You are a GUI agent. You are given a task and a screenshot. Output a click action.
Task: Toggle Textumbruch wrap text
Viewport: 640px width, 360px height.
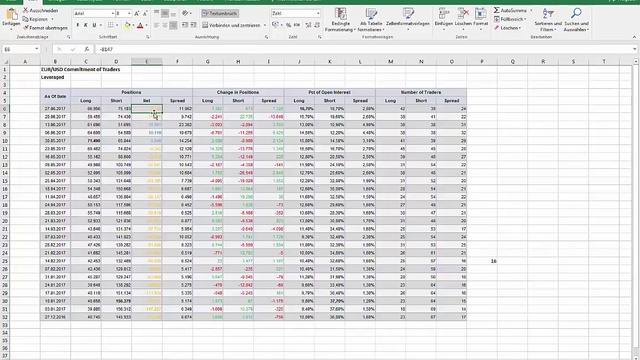click(x=220, y=13)
